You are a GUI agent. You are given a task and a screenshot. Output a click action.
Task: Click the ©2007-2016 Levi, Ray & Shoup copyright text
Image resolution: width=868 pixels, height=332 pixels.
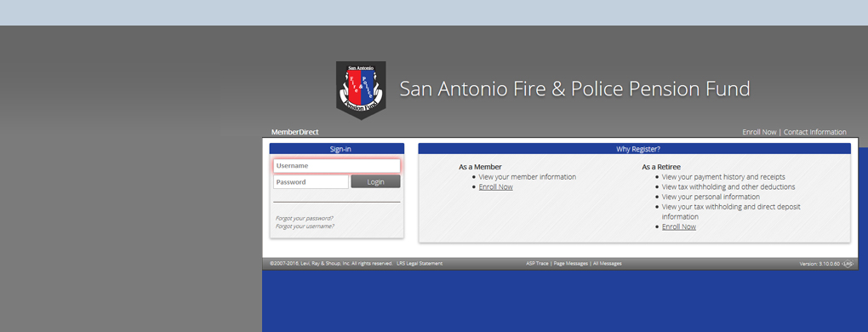pos(331,263)
